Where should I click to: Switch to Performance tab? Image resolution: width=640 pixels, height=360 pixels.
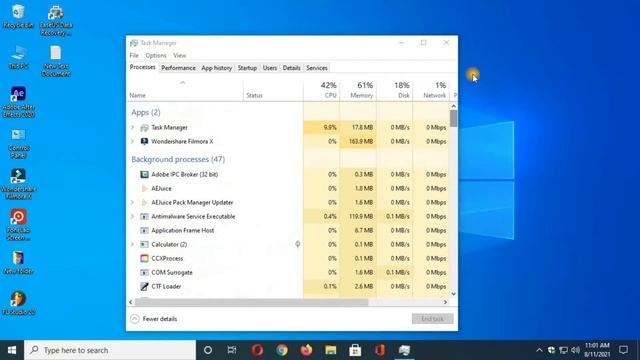tap(178, 68)
